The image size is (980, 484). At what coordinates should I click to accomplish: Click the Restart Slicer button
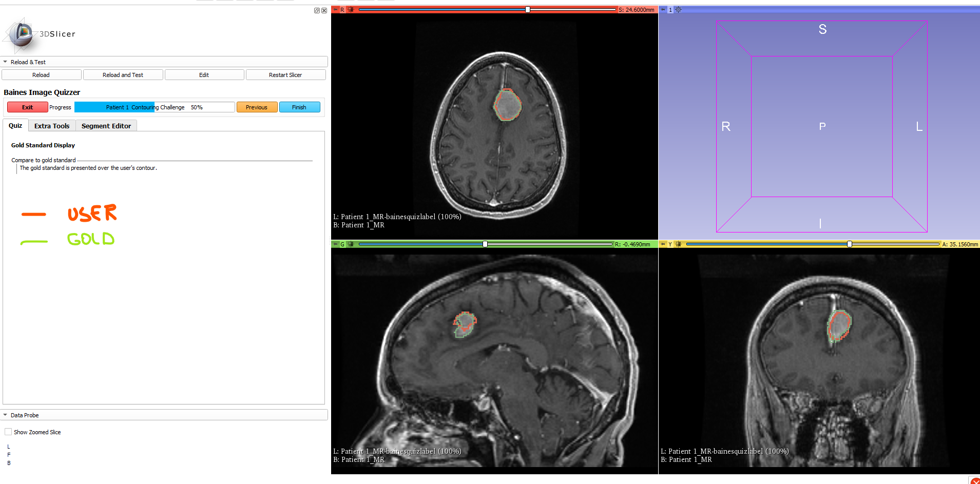pyautogui.click(x=285, y=75)
